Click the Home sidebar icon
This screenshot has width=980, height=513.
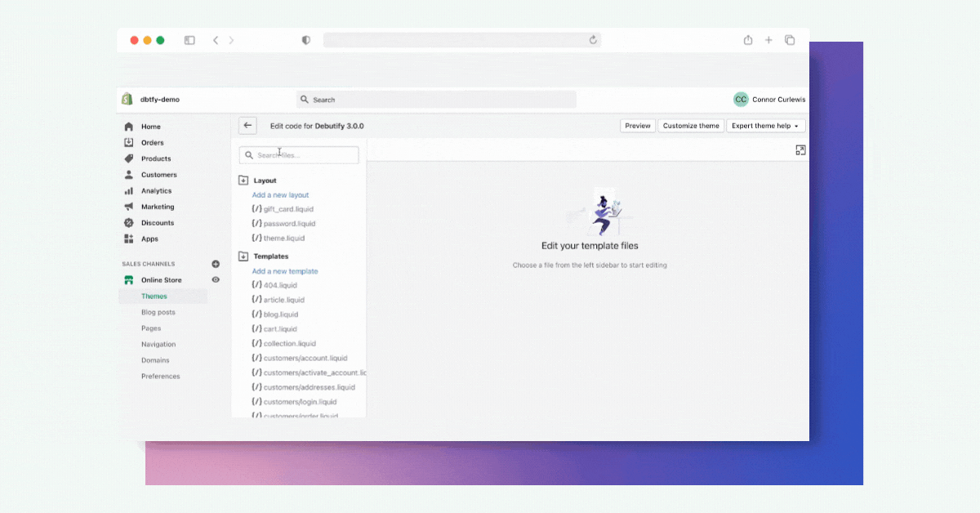tap(129, 127)
